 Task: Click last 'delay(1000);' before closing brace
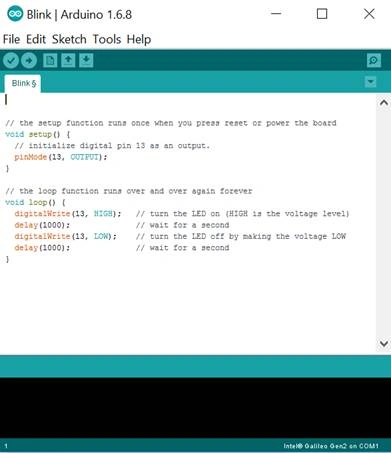click(x=42, y=248)
